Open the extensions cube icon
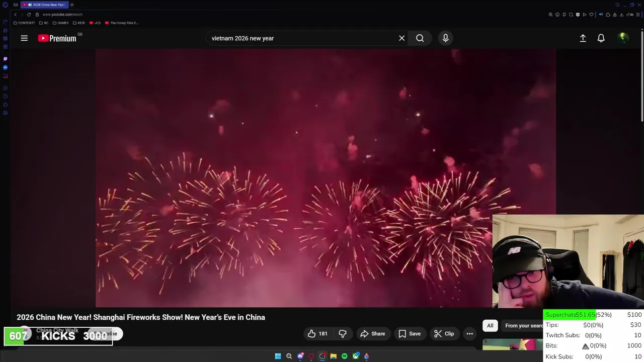 tap(608, 15)
